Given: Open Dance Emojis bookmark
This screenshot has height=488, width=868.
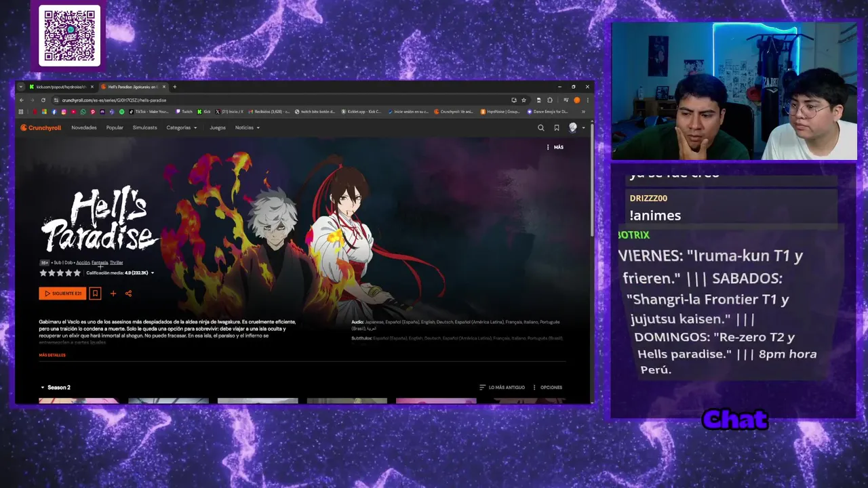Looking at the screenshot, I should click(548, 112).
